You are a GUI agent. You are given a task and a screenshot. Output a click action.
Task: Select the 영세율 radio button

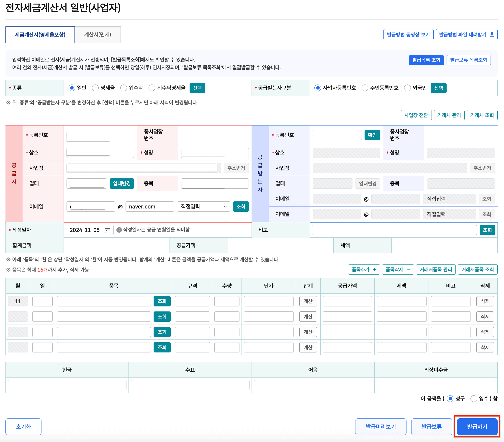click(95, 88)
